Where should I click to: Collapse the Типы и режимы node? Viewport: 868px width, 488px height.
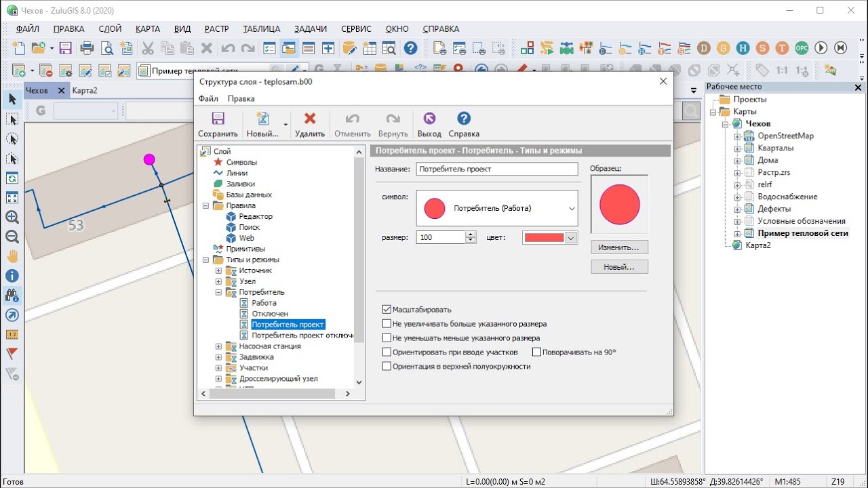(x=206, y=260)
